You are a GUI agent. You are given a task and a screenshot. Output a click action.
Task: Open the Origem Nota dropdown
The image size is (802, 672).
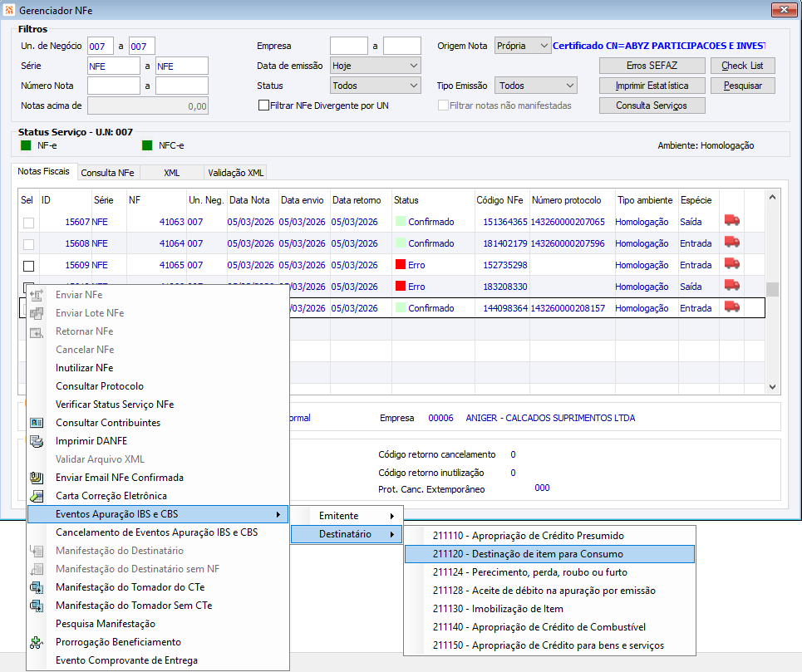[x=523, y=46]
